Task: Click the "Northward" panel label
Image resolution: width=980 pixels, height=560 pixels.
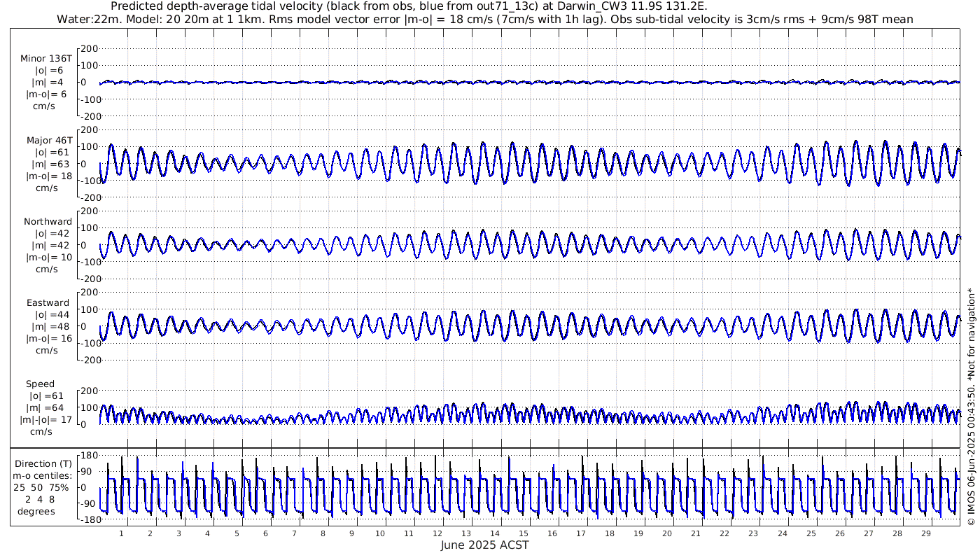Action: pyautogui.click(x=48, y=221)
